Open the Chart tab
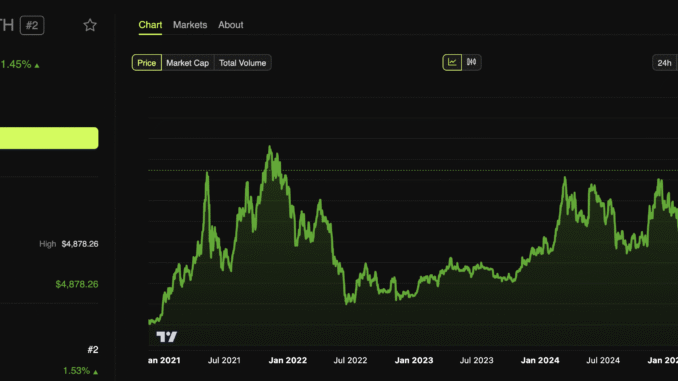This screenshot has height=381, width=678. point(150,25)
